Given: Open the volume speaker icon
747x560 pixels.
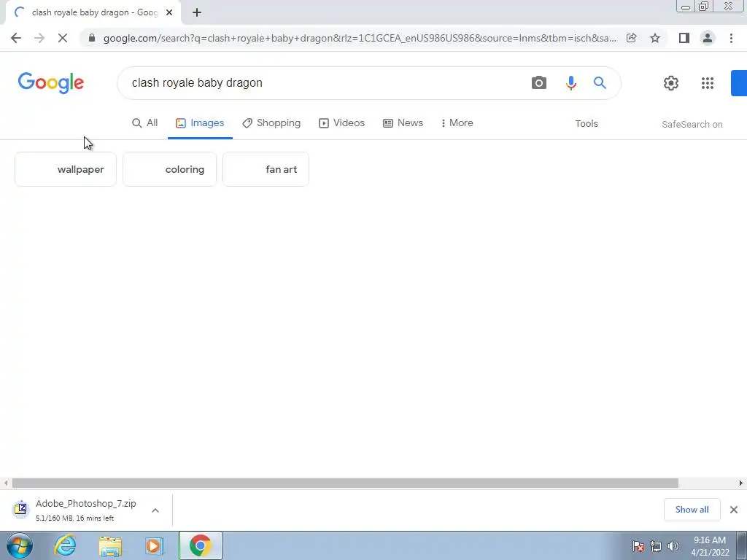Looking at the screenshot, I should (673, 546).
